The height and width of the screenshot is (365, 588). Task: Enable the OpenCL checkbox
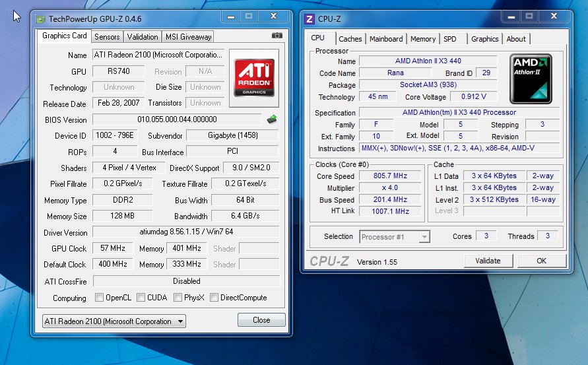click(100, 298)
